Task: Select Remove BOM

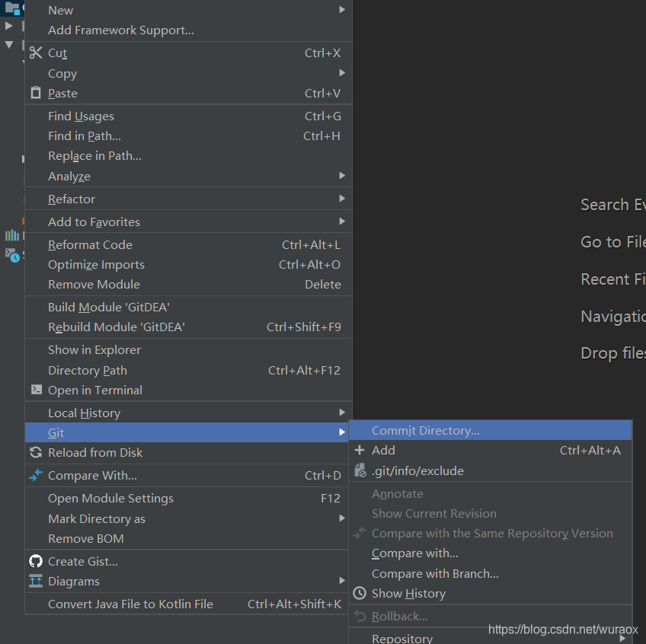Action: pyautogui.click(x=187, y=539)
